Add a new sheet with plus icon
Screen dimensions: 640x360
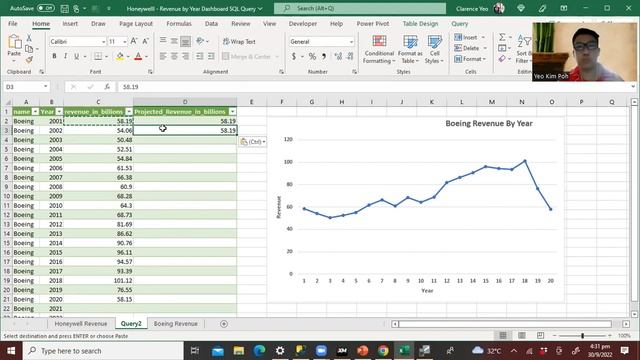tap(224, 324)
